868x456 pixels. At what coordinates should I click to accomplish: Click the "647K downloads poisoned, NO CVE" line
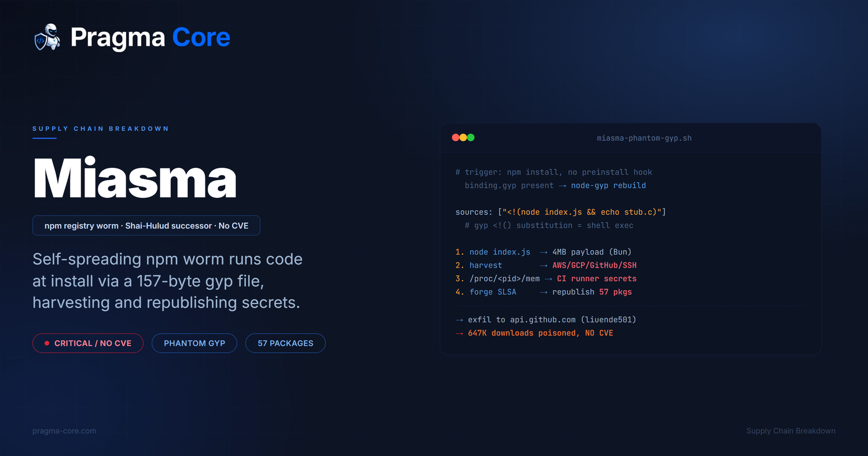pos(534,333)
